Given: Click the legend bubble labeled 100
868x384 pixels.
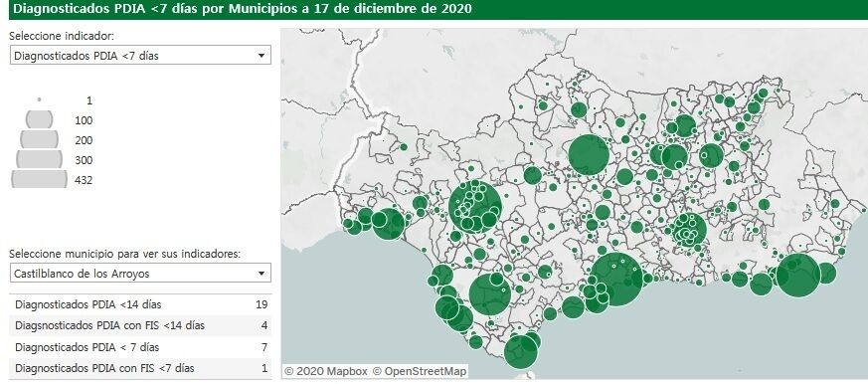Looking at the screenshot, I should [x=40, y=119].
